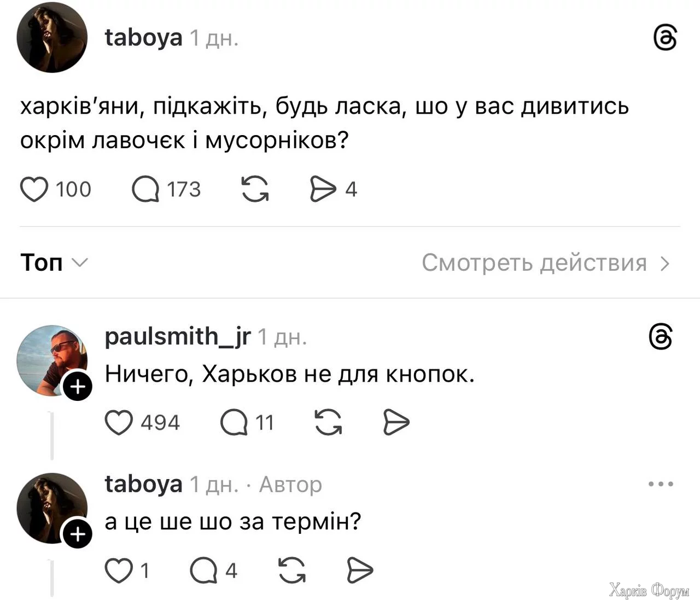Like taboya's reply comment
The width and height of the screenshot is (700, 606).
tap(119, 570)
